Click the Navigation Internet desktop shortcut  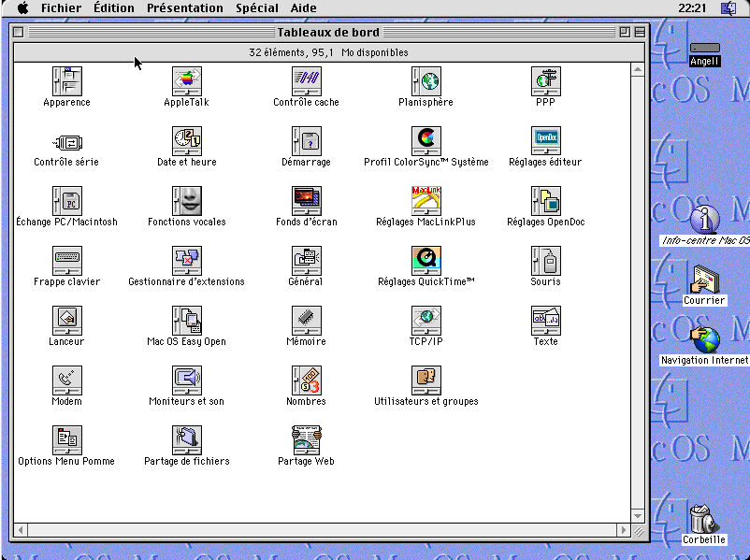pos(704,341)
